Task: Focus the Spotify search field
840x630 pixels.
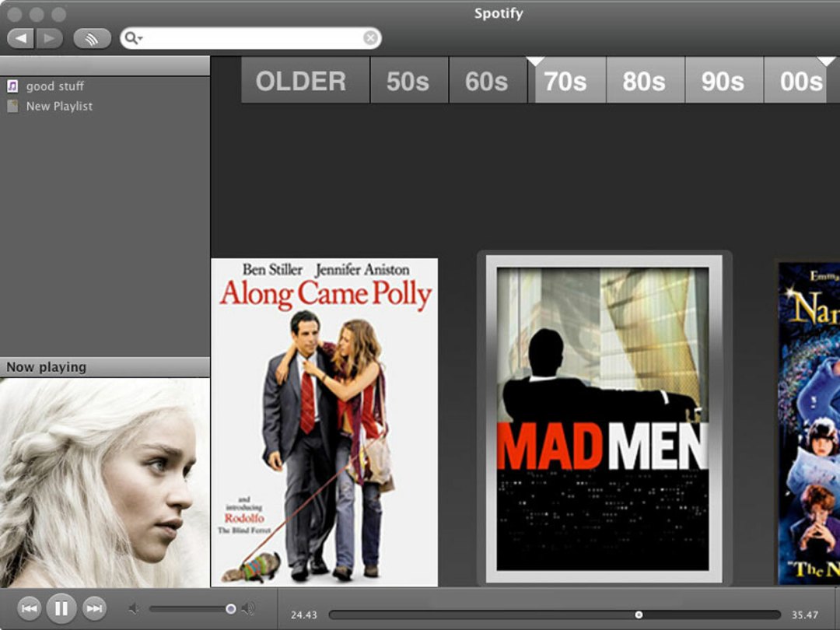Action: [x=250, y=38]
